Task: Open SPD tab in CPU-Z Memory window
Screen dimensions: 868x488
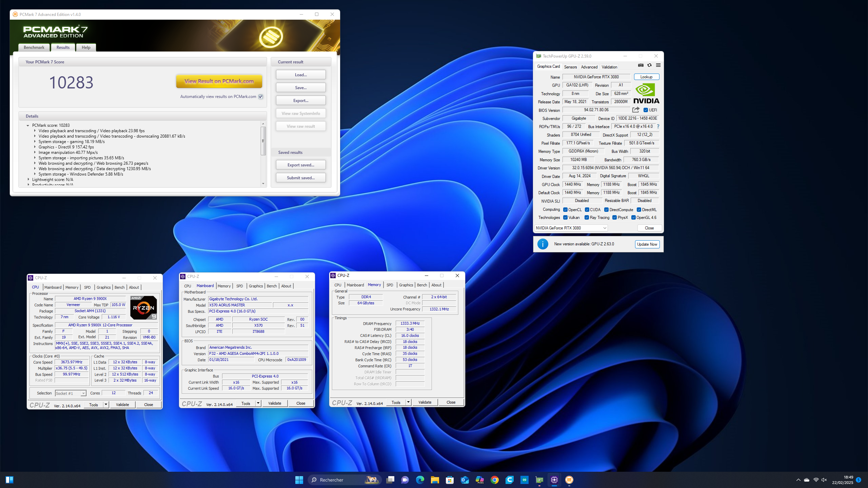Action: (390, 285)
